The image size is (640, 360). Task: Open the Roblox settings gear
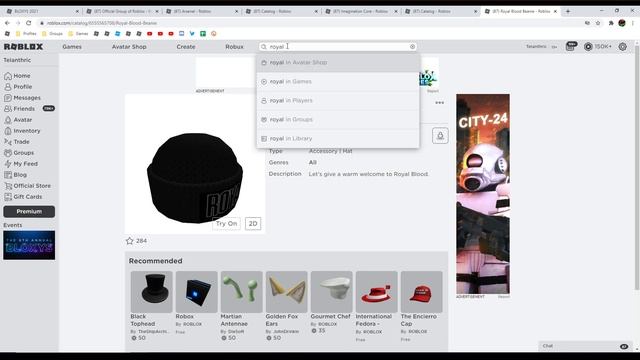click(622, 47)
